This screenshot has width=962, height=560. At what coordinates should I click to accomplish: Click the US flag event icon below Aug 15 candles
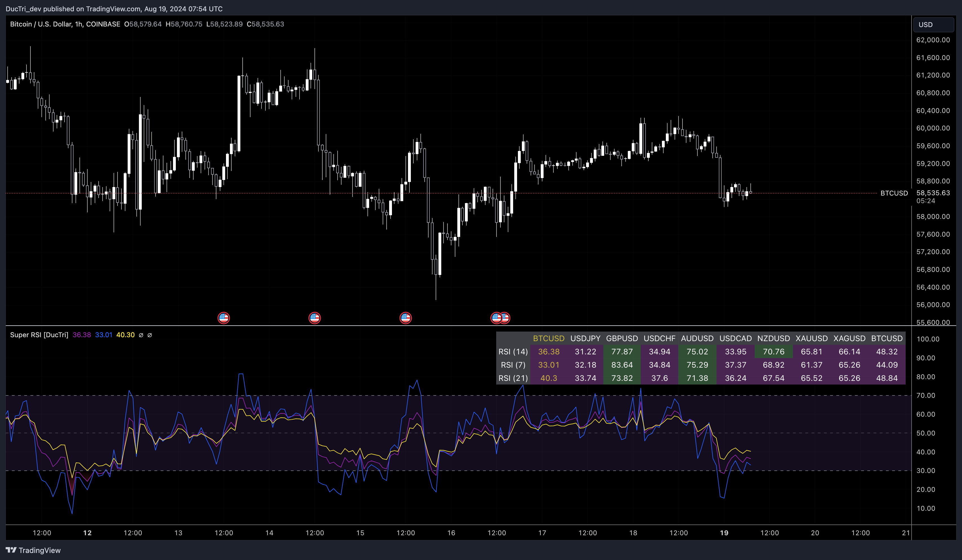click(405, 317)
